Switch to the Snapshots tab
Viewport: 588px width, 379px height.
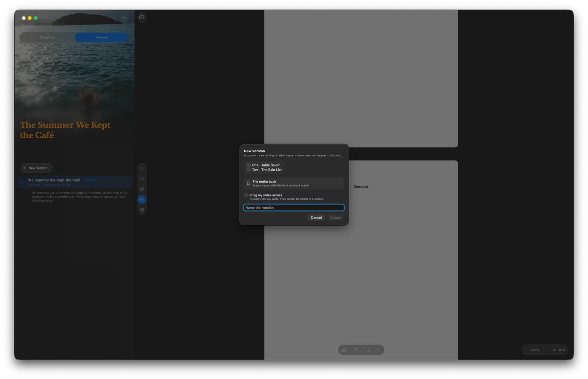(x=47, y=37)
